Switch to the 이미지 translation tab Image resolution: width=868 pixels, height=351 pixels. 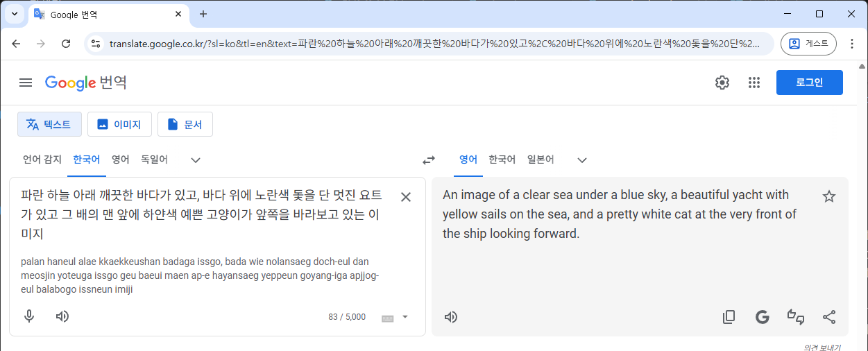pos(119,124)
